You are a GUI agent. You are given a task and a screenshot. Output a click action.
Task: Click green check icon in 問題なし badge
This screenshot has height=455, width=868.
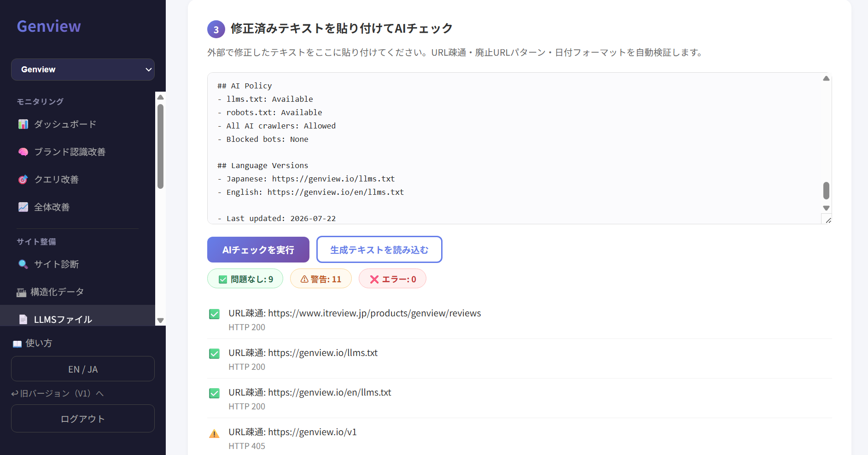pos(223,280)
